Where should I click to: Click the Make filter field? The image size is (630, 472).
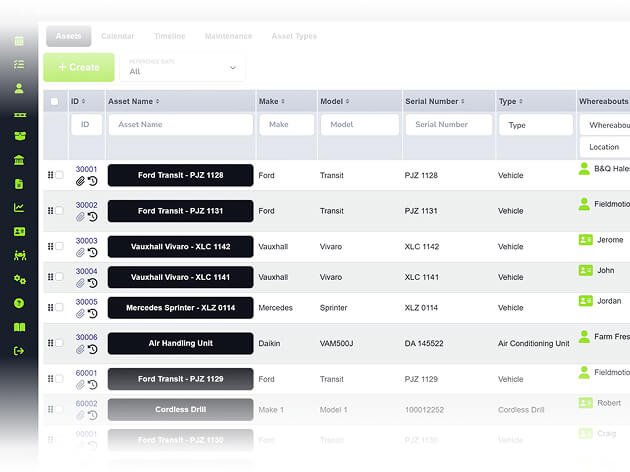287,125
